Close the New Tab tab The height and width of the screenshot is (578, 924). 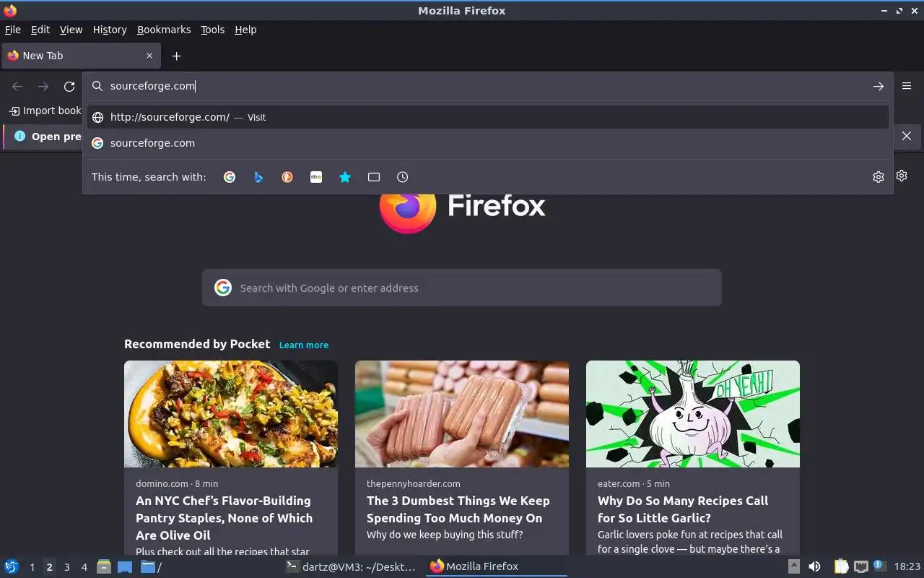coord(149,56)
